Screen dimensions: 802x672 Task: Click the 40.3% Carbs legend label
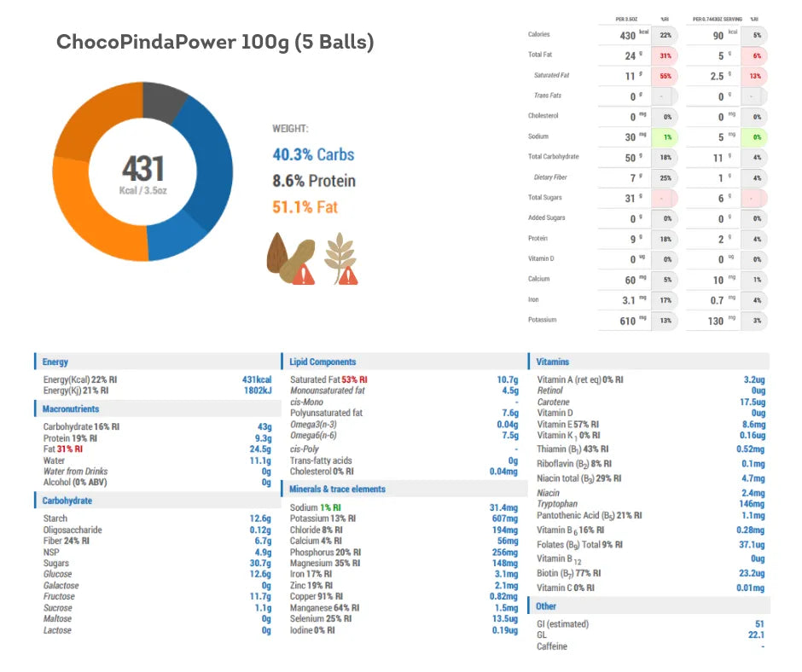coord(313,155)
